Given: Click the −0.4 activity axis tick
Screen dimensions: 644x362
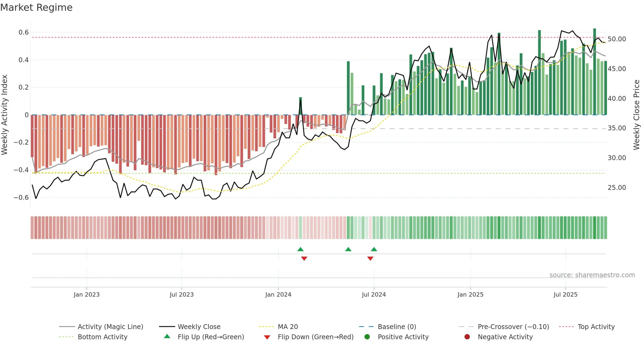Looking at the screenshot, I should click(x=21, y=170).
